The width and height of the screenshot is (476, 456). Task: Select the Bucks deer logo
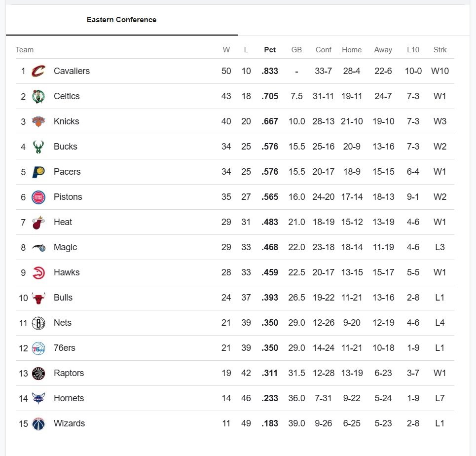click(x=38, y=147)
